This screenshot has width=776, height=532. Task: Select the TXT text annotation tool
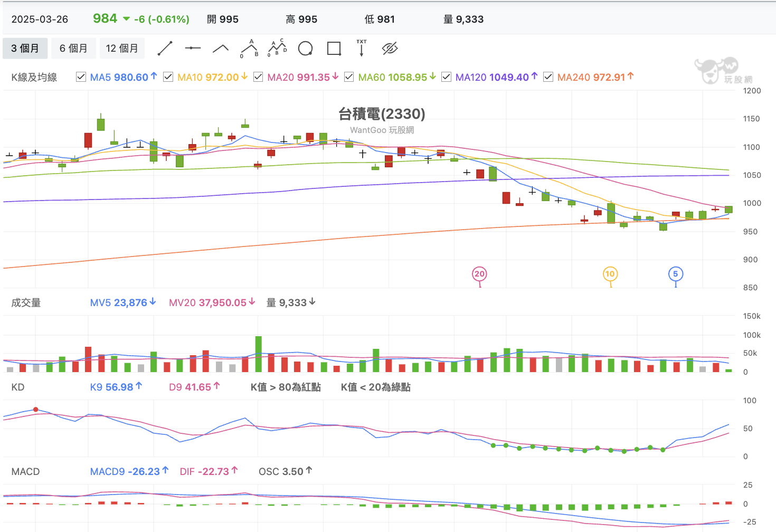tap(362, 48)
